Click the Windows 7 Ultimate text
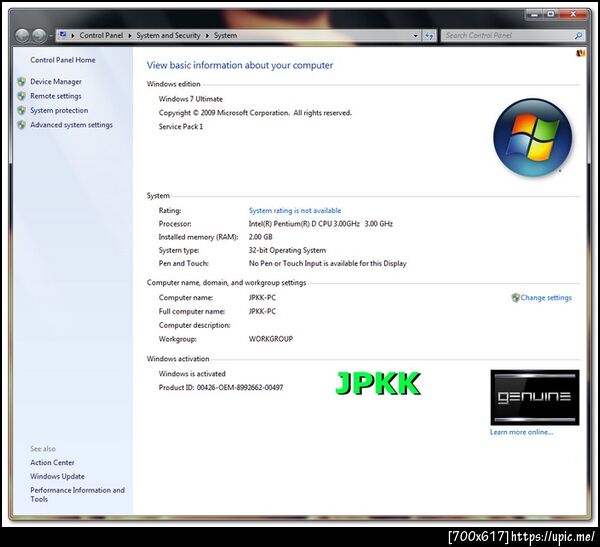600x547 pixels. click(191, 99)
